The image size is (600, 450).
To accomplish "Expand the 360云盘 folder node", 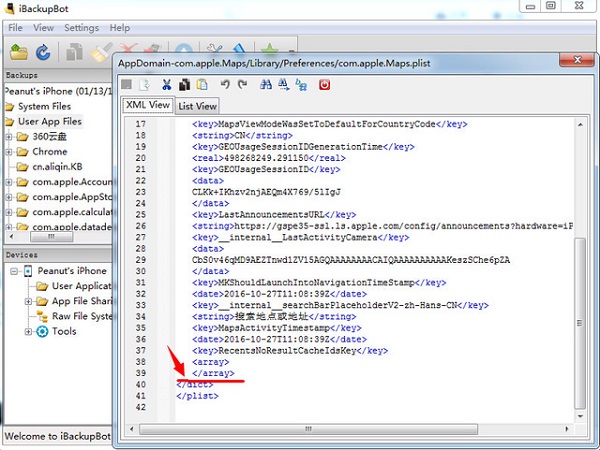I will (9, 137).
